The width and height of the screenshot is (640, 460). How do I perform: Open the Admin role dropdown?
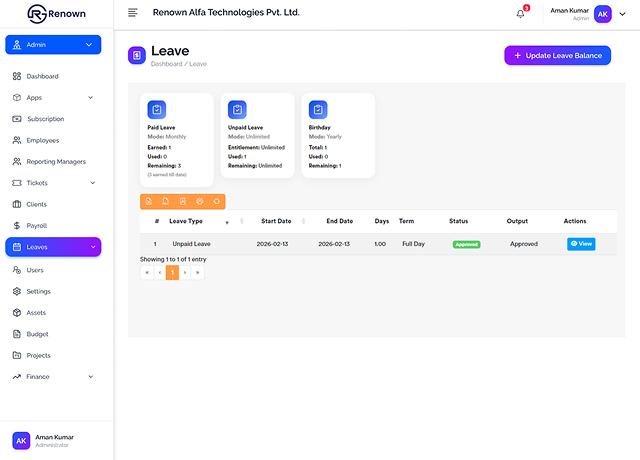coord(53,45)
